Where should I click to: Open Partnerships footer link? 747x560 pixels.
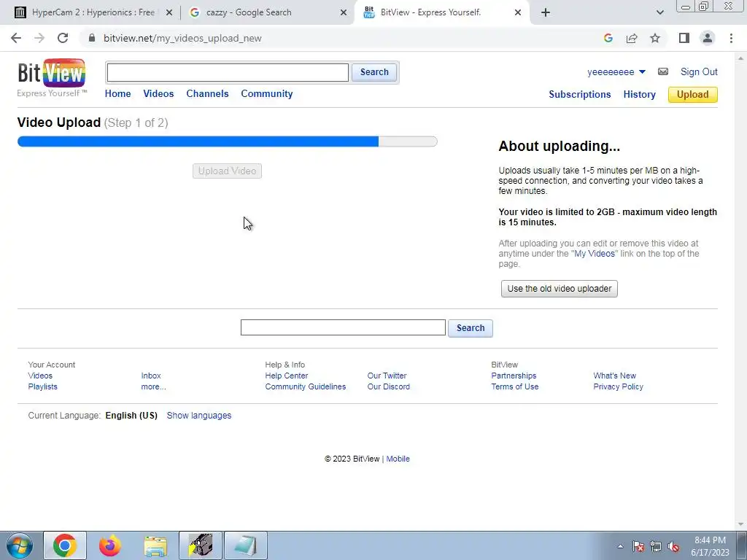tap(514, 376)
